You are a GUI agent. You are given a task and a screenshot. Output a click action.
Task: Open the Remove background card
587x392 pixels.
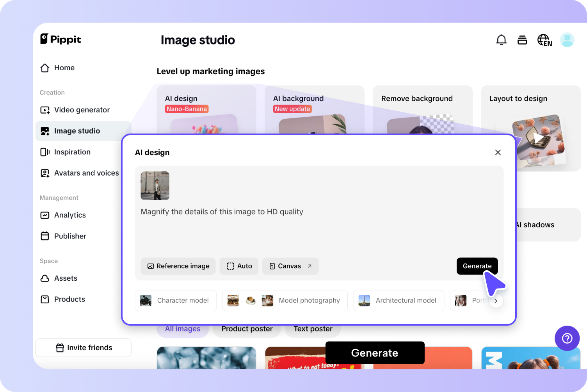423,109
